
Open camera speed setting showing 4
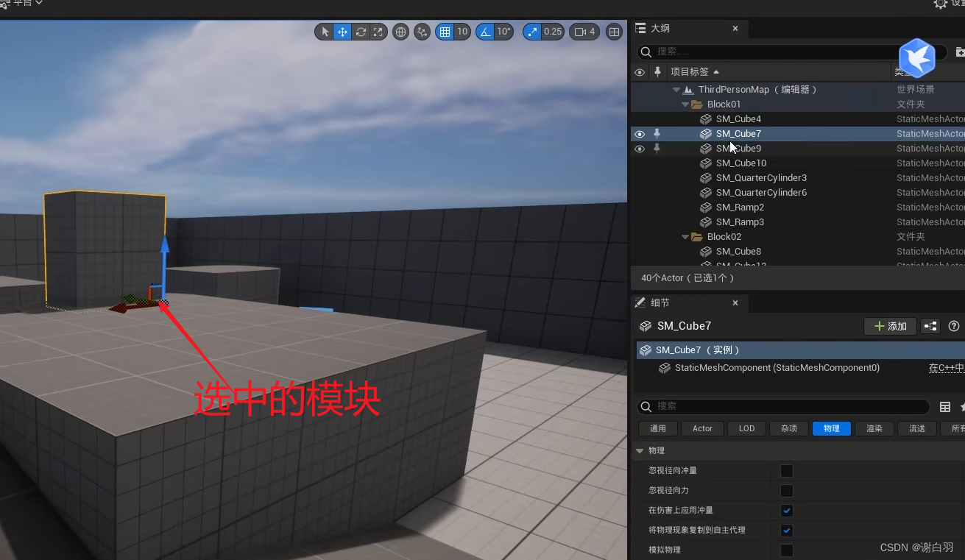click(584, 32)
